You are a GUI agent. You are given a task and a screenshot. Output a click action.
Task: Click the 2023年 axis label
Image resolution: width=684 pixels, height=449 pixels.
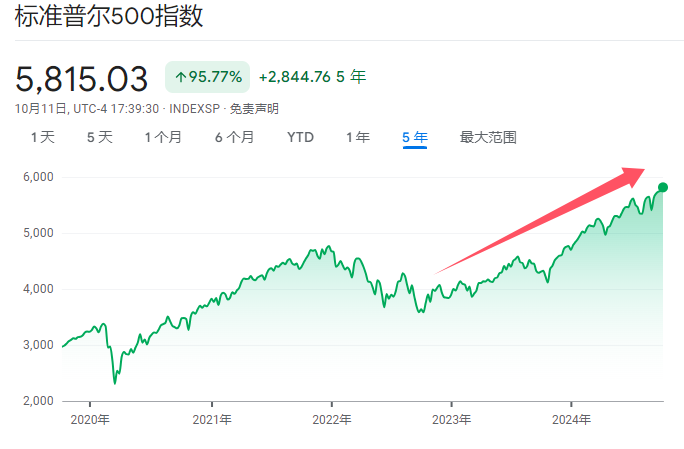point(451,420)
